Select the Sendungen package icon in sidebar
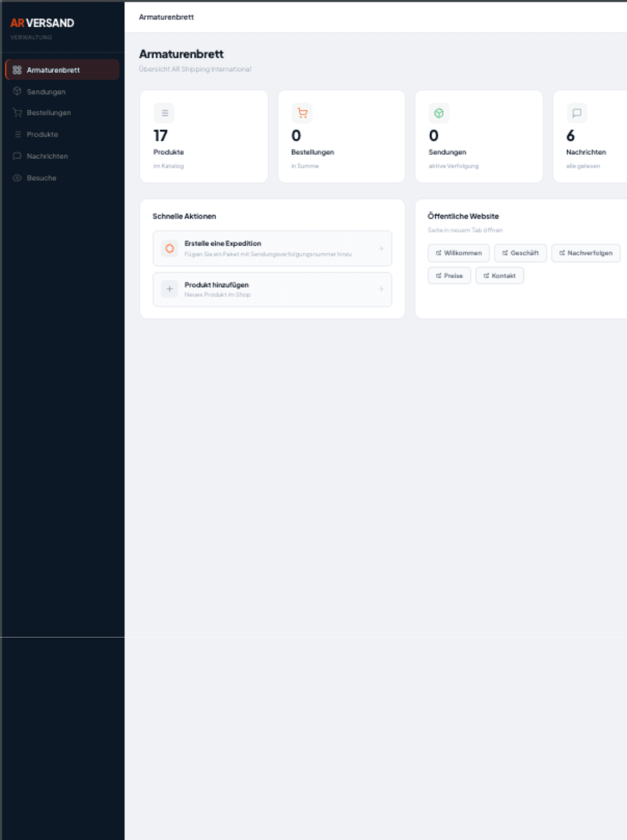 point(17,92)
